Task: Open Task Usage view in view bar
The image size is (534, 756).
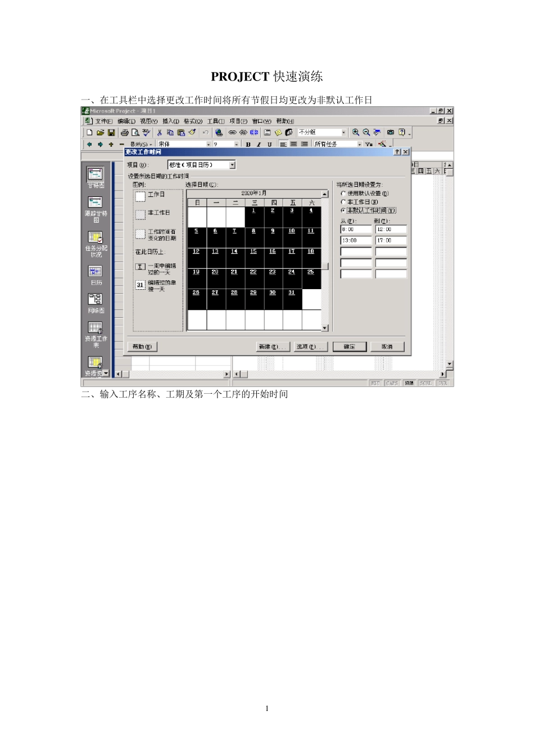Action: (x=96, y=244)
